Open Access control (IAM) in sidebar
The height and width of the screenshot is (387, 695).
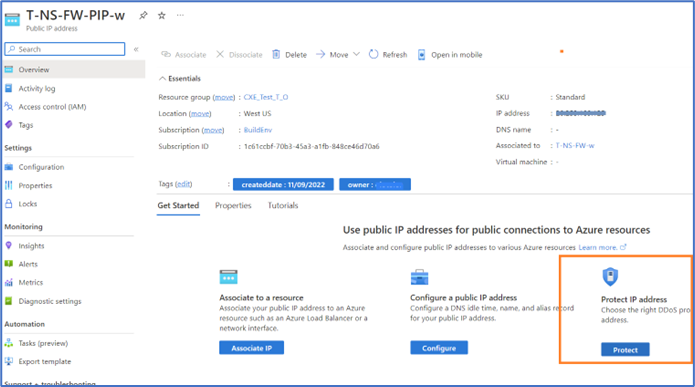tap(52, 107)
